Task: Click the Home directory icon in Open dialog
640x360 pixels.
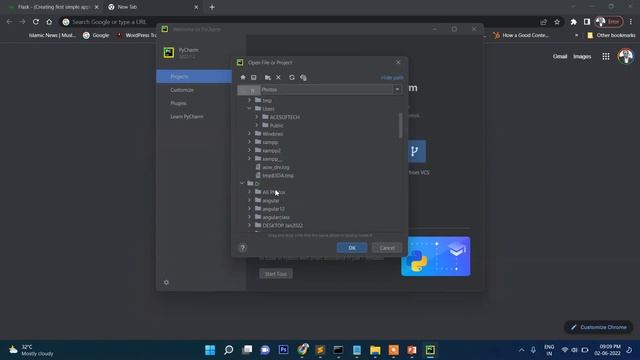Action: [243, 77]
